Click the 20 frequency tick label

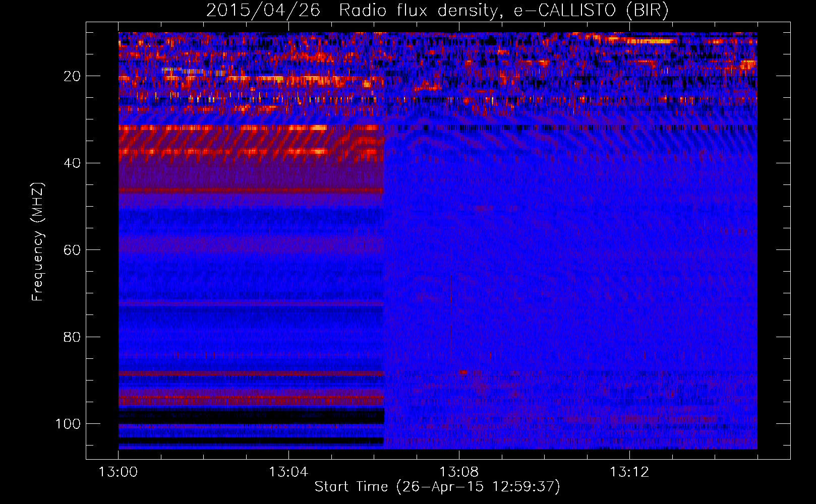[x=72, y=76]
